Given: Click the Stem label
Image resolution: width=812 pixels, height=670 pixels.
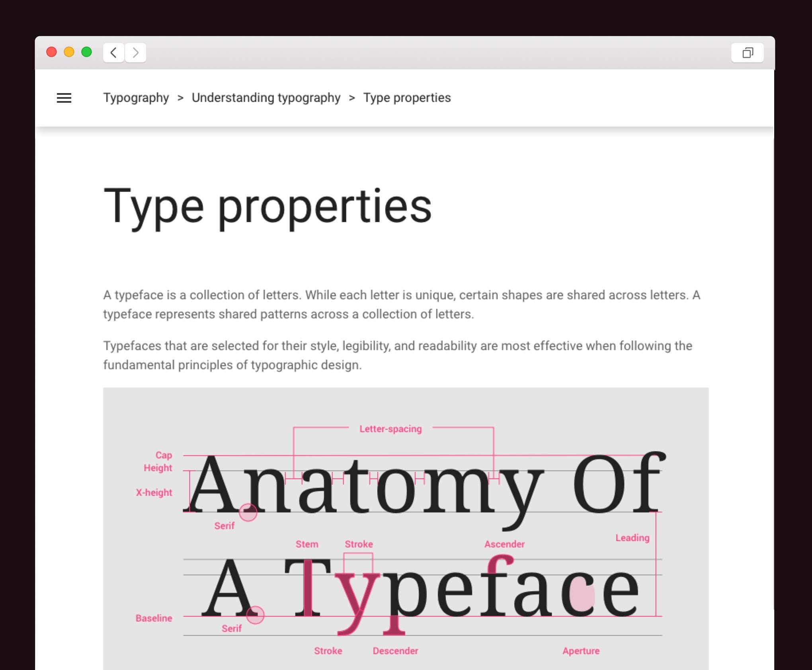Looking at the screenshot, I should (x=307, y=544).
